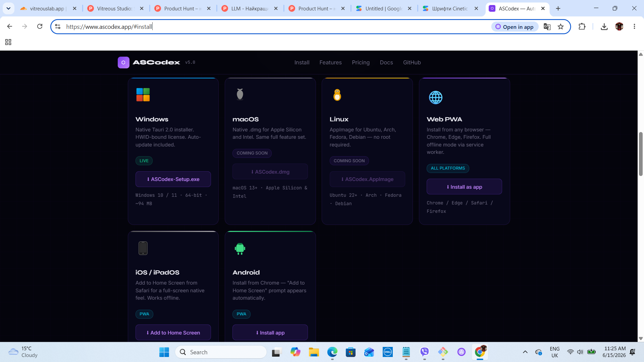
Task: Click the Web PWA globe icon
Action: coord(435,98)
